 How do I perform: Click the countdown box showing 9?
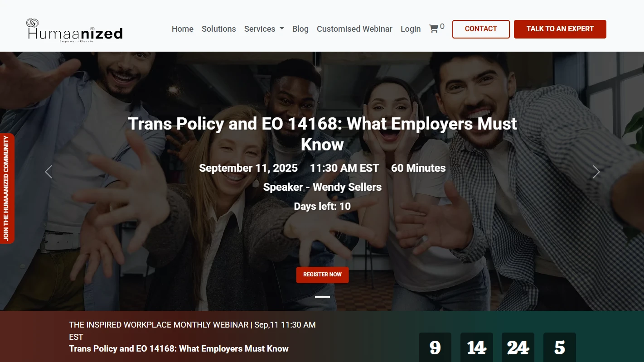pos(435,348)
